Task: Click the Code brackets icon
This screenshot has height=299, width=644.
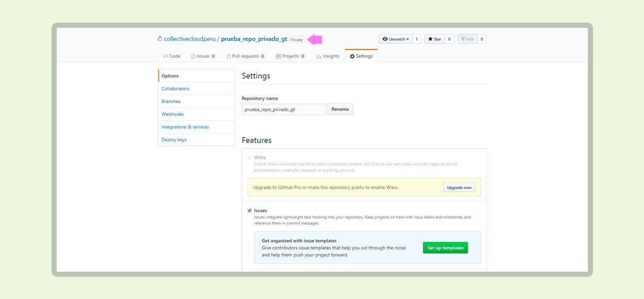Action: [165, 56]
